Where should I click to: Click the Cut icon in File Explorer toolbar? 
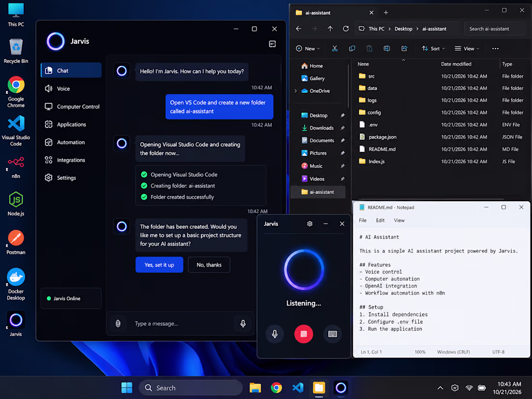(x=335, y=48)
